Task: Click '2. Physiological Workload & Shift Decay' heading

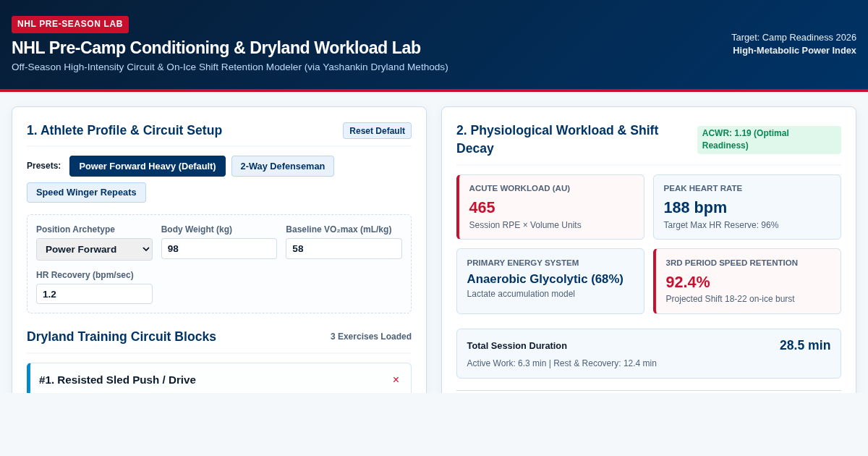Action: tap(557, 140)
